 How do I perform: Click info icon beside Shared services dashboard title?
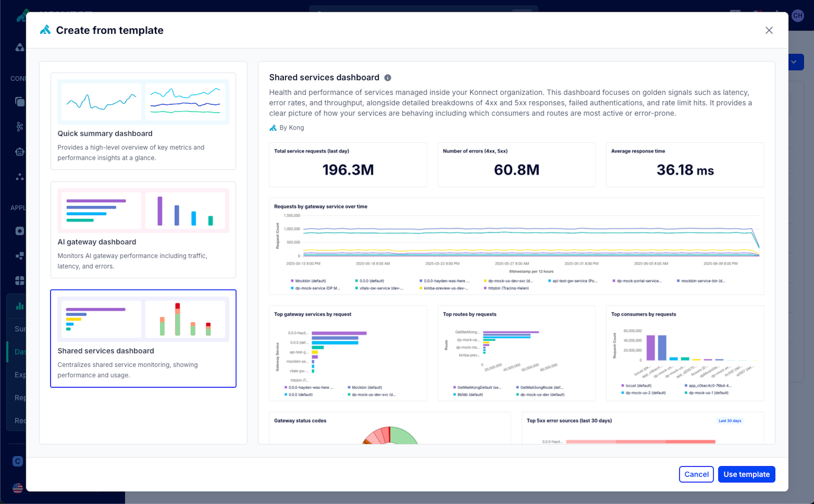[387, 78]
